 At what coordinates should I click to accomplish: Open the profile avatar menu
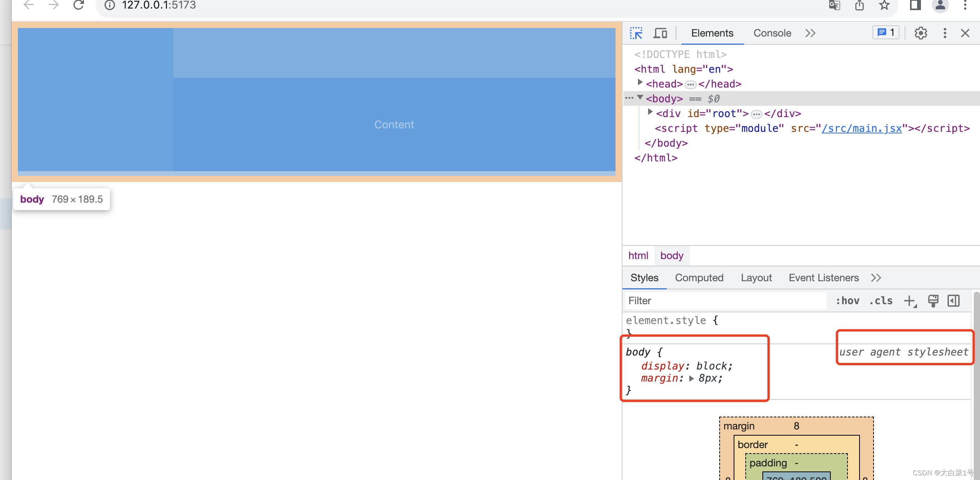pos(940,5)
